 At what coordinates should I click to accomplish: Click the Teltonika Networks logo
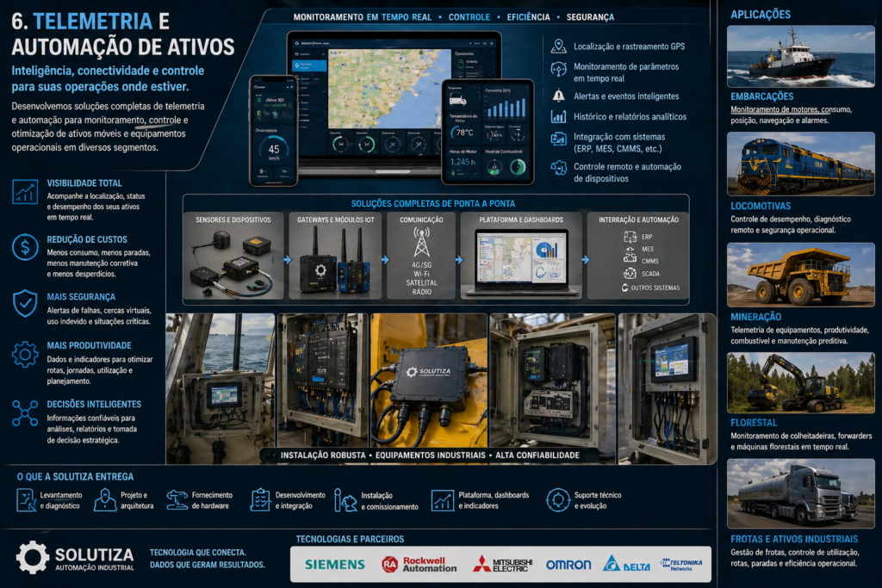tap(681, 565)
